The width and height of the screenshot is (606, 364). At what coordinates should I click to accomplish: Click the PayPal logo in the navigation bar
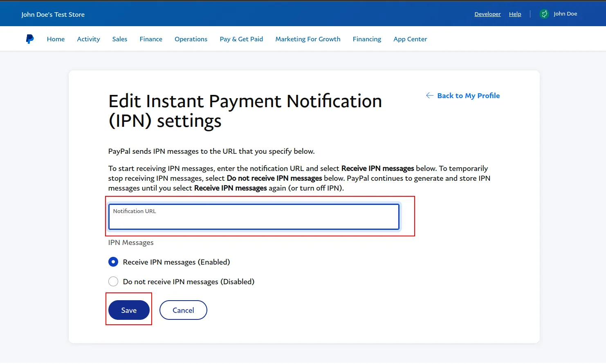29,38
